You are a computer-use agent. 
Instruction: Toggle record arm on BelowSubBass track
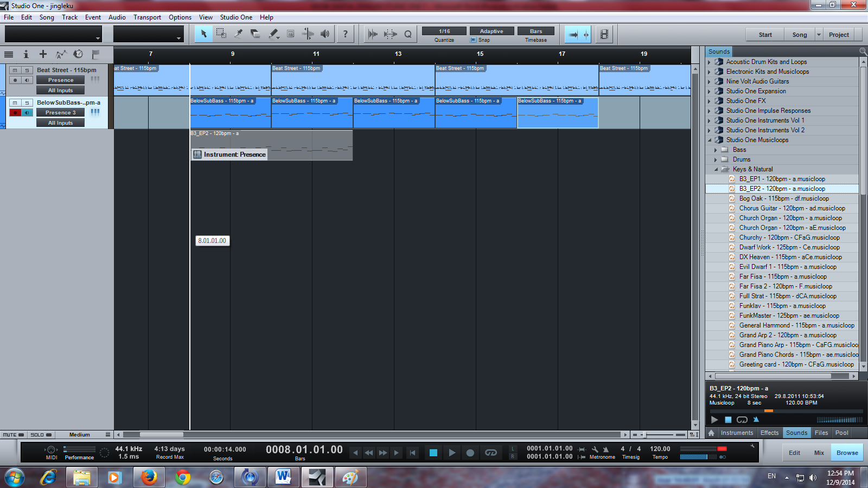15,113
